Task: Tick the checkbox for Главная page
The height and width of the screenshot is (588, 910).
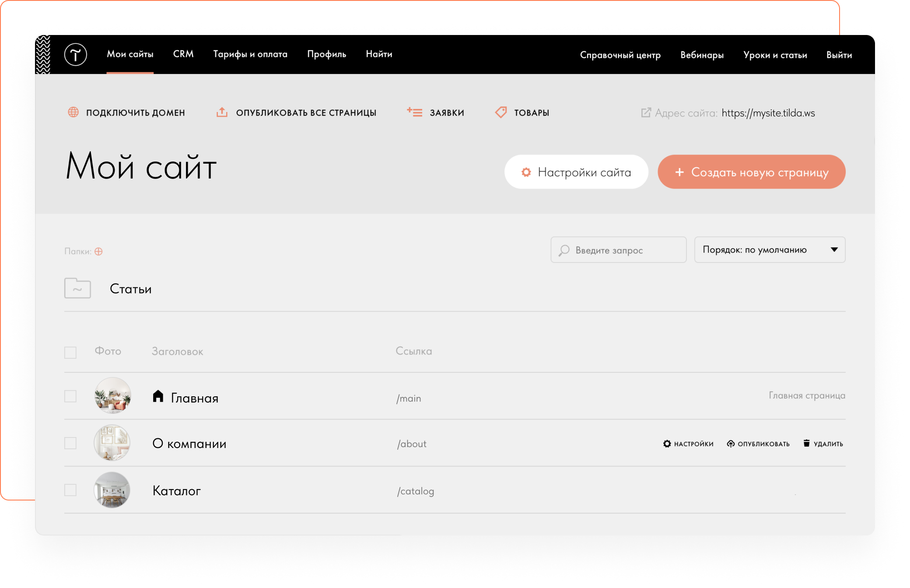Action: tap(70, 396)
